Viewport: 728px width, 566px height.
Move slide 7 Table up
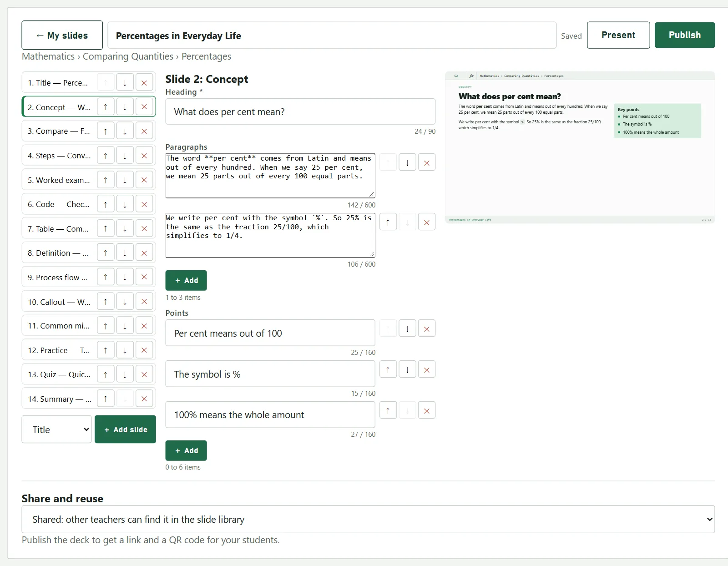click(x=106, y=229)
